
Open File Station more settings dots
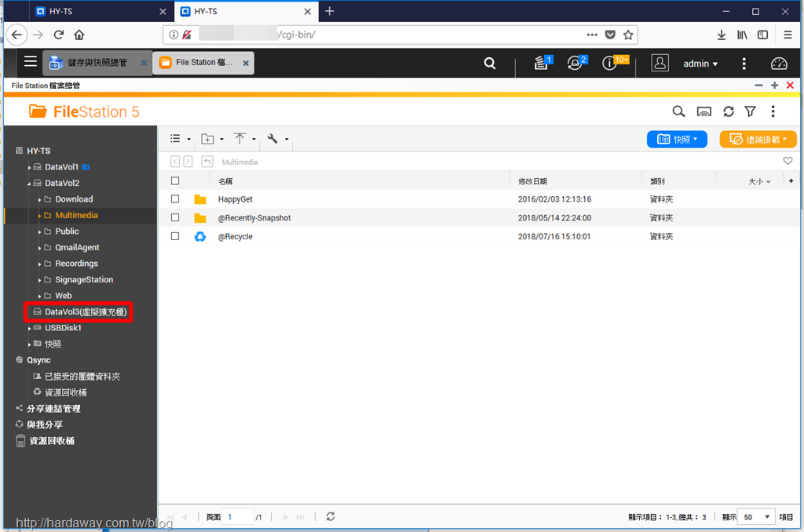(773, 111)
